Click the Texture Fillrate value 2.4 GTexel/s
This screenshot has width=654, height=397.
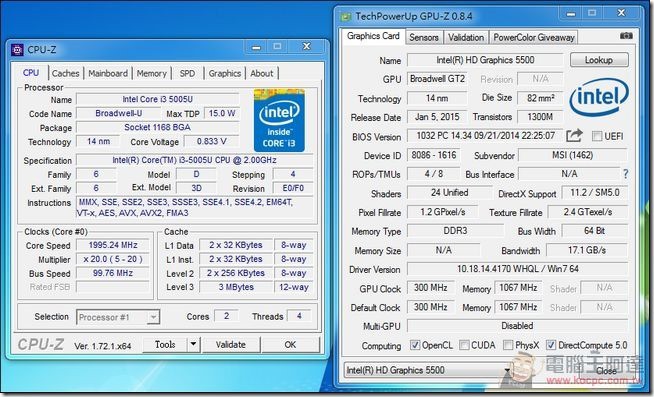[x=588, y=212]
